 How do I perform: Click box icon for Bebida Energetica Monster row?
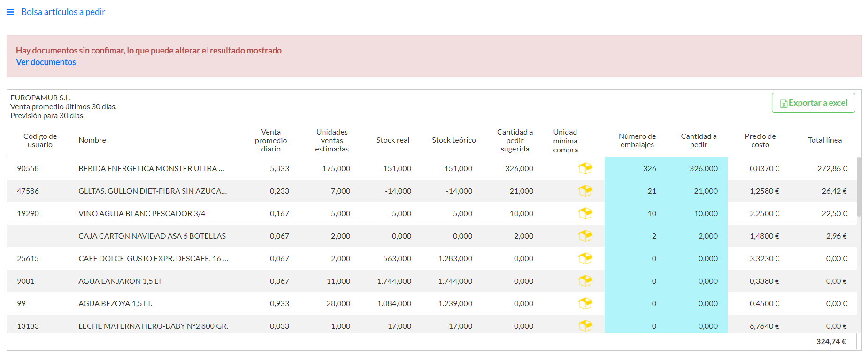pyautogui.click(x=585, y=168)
